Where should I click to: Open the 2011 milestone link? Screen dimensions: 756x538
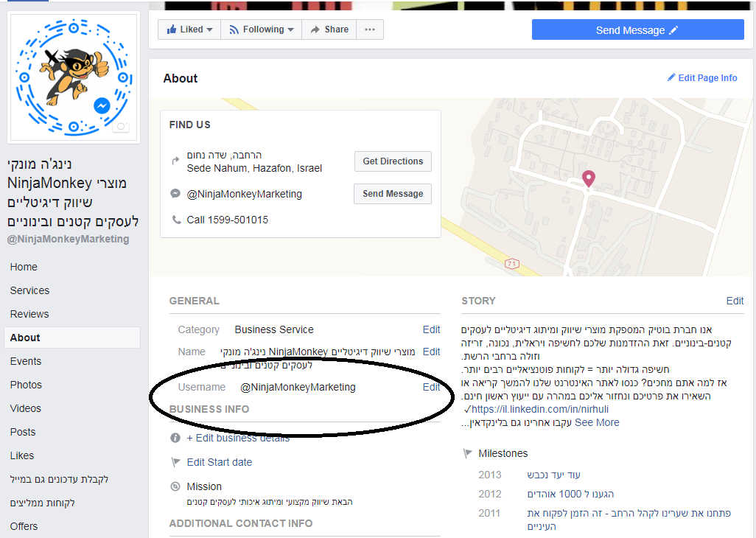[629, 520]
